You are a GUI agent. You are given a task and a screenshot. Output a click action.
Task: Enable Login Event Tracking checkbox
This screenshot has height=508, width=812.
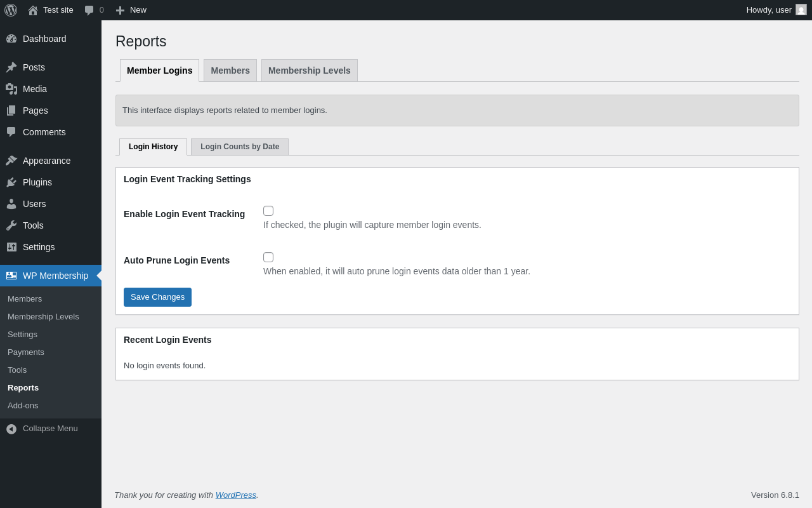[x=268, y=211]
